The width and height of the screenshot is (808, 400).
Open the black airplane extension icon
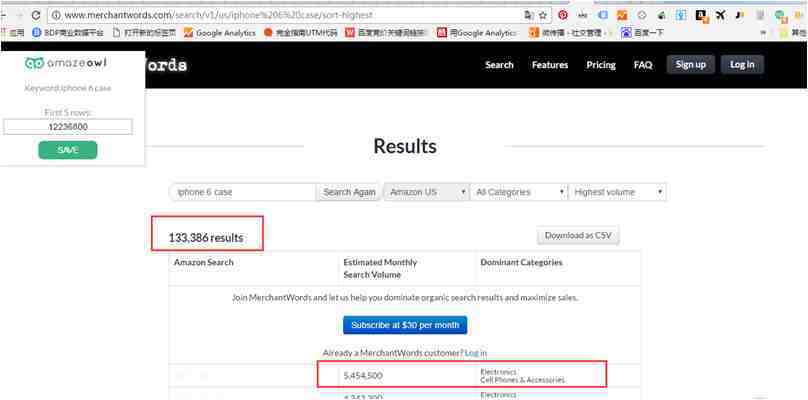tap(720, 15)
